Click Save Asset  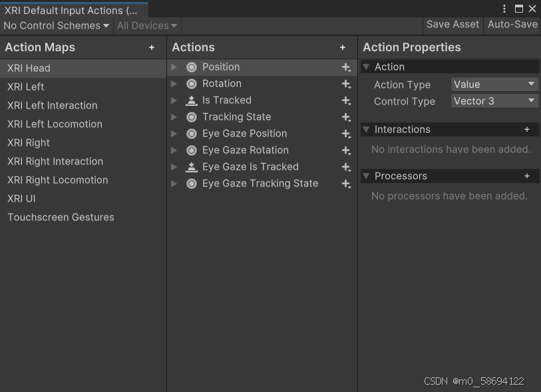click(x=452, y=24)
